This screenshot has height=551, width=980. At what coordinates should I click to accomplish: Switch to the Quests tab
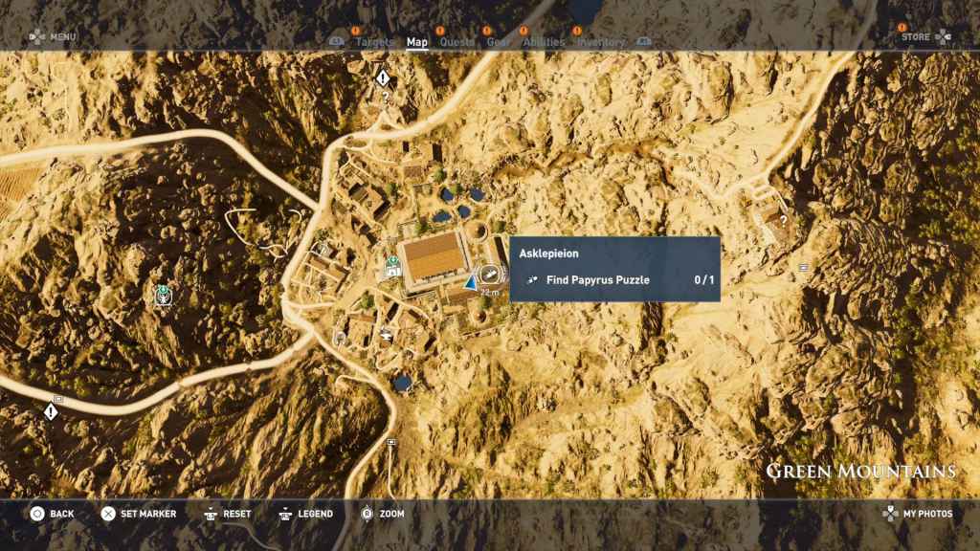click(x=455, y=42)
